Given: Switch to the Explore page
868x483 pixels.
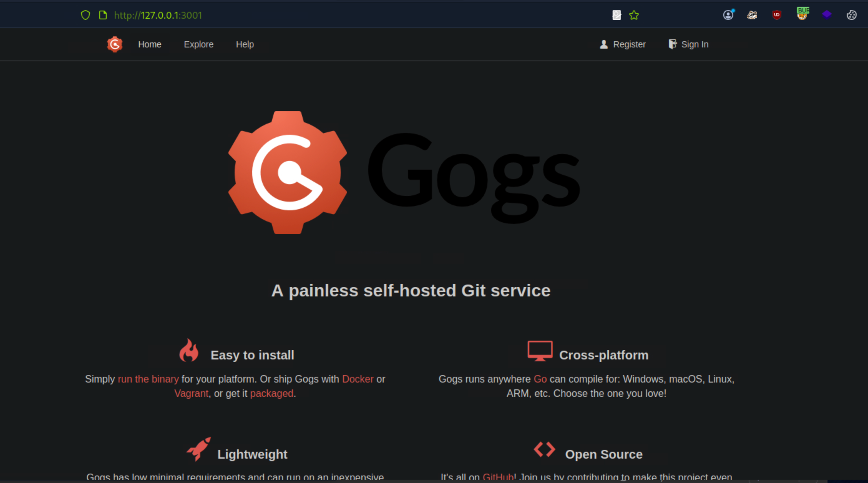Looking at the screenshot, I should click(198, 44).
